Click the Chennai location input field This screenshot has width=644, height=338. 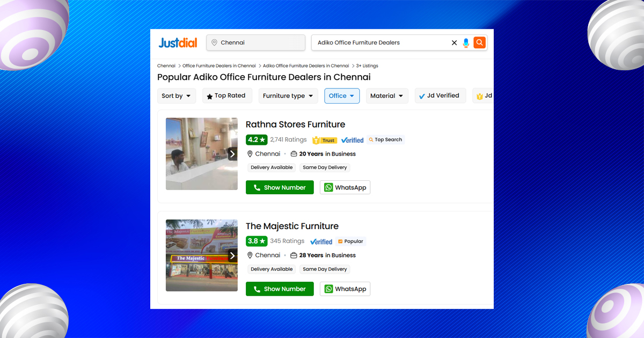255,42
